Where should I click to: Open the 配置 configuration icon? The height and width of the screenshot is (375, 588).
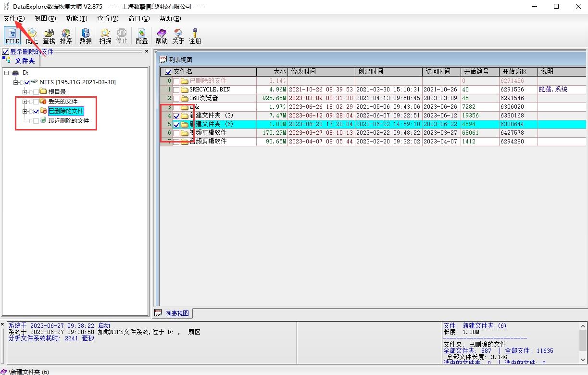142,36
